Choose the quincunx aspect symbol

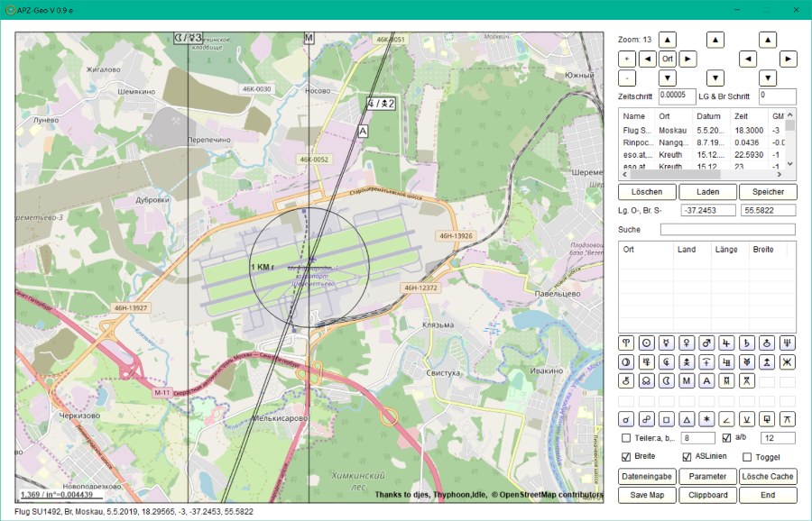tap(787, 419)
